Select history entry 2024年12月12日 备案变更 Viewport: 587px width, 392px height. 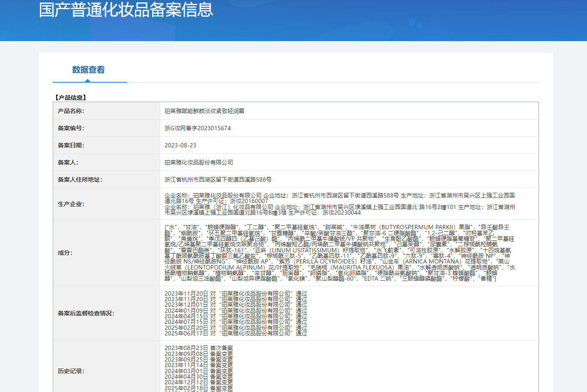point(199,382)
